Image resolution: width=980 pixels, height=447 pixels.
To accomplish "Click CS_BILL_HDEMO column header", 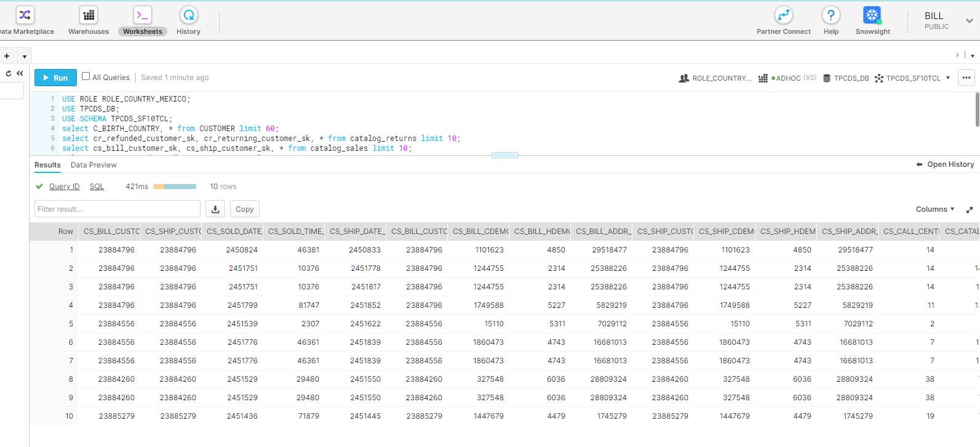I will pyautogui.click(x=540, y=232).
